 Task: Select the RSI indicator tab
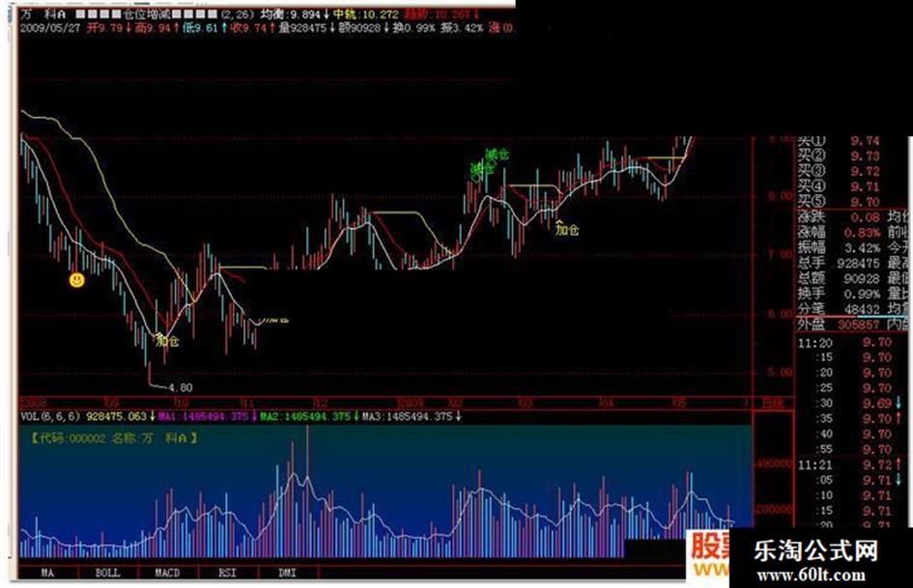(x=228, y=573)
